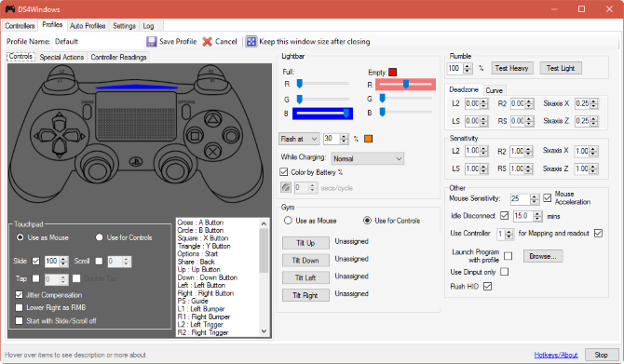The image size is (624, 364).
Task: Toggle Idle Disconnect checkbox
Action: pos(504,216)
